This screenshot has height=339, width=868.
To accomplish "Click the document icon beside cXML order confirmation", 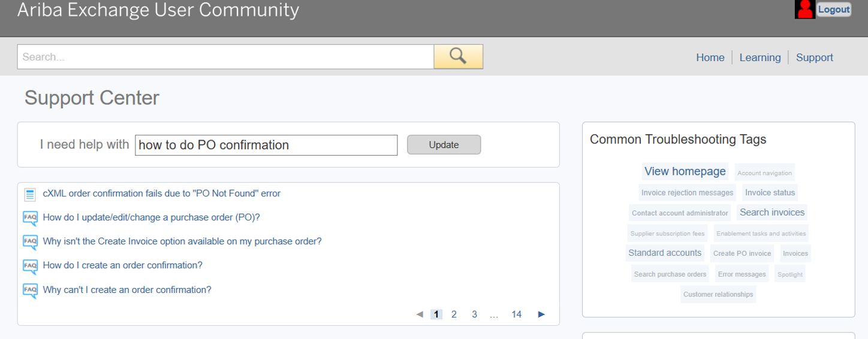I will tap(30, 194).
